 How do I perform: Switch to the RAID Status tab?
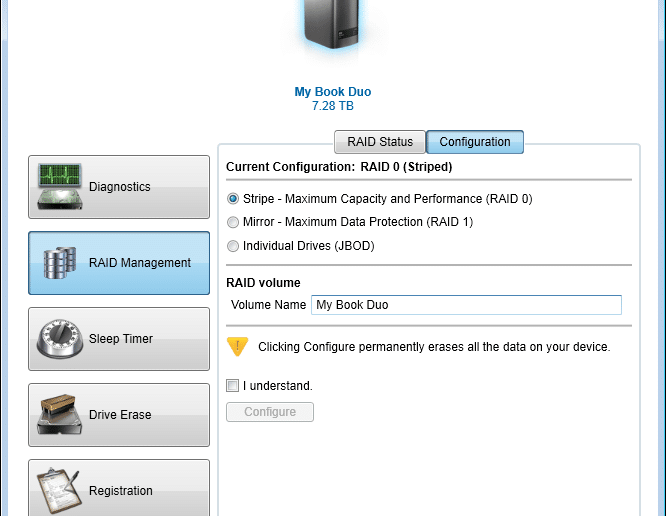[380, 142]
